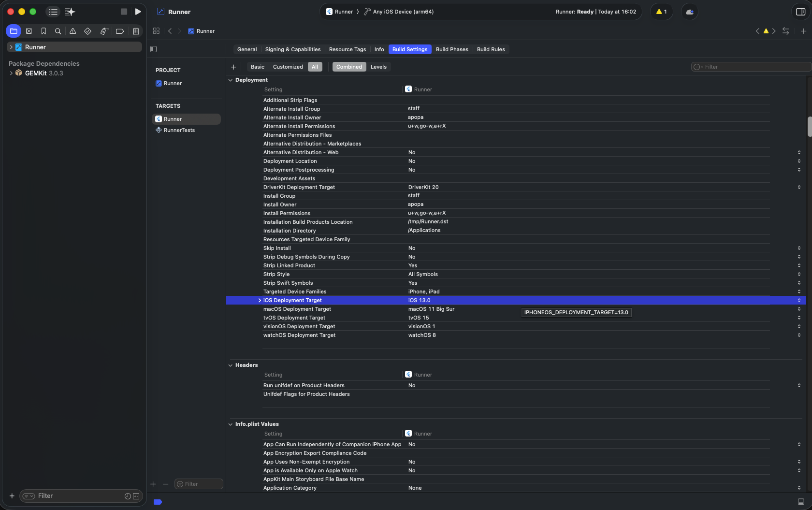The width and height of the screenshot is (812, 510).
Task: Expand the GEMKit package dependency
Action: (11, 73)
